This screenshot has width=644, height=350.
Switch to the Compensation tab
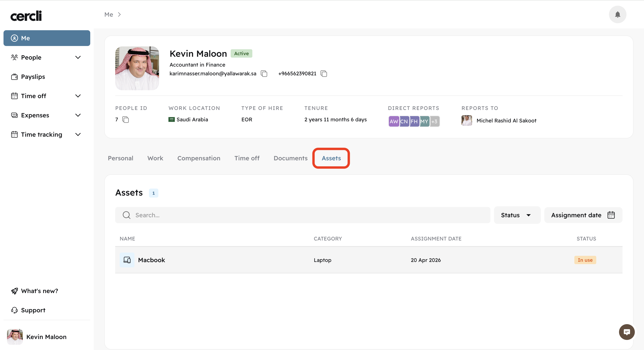pyautogui.click(x=198, y=158)
